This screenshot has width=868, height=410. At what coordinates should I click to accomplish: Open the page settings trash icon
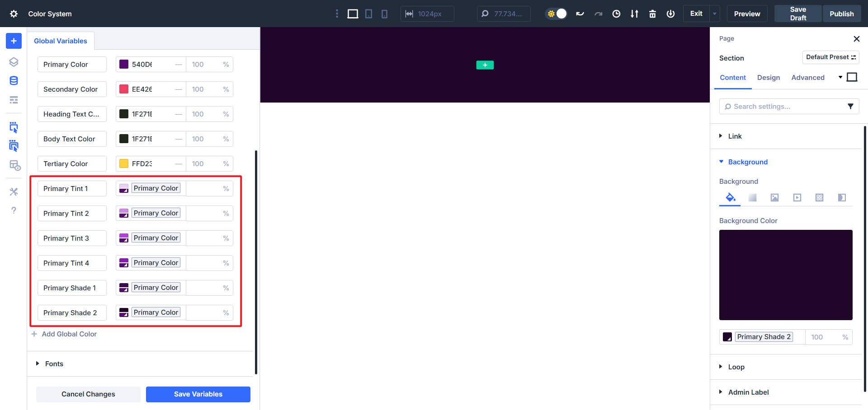[652, 14]
